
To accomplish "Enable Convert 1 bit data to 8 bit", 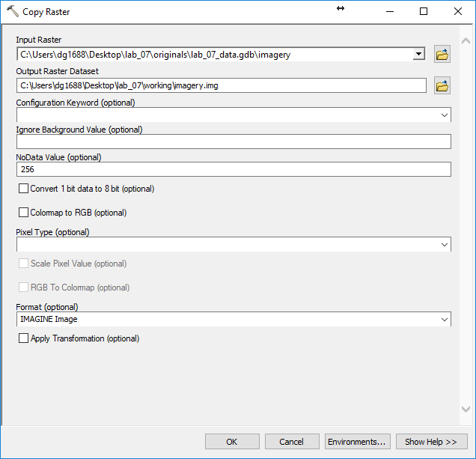I will [23, 189].
